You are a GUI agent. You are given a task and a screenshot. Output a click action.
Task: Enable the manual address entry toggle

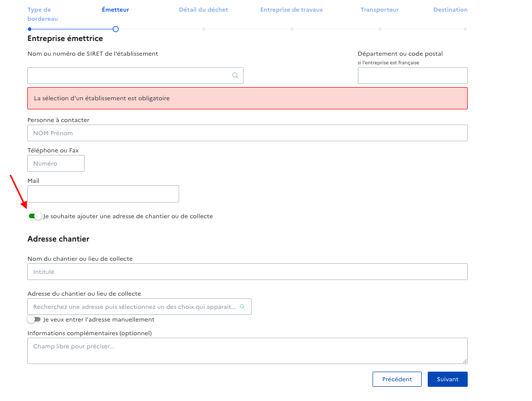34,319
